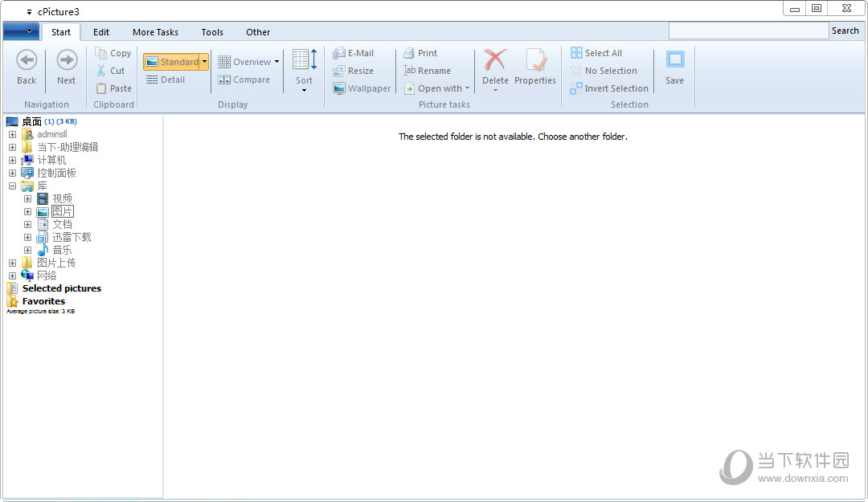Viewport: 868px width, 502px height.
Task: Click into the search text field
Action: [x=747, y=31]
